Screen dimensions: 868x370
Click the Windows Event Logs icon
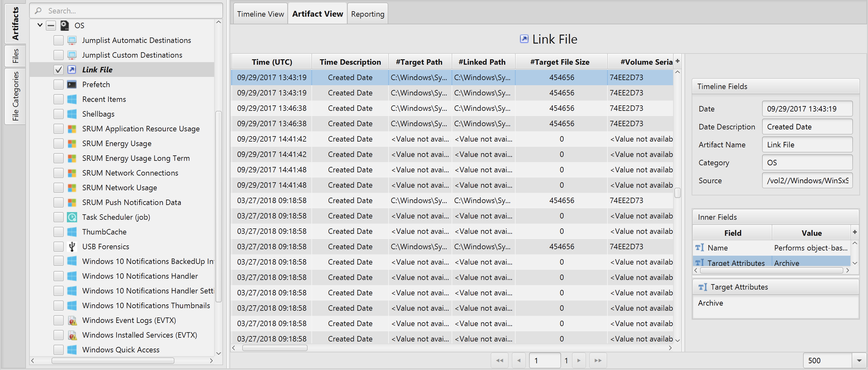(72, 320)
